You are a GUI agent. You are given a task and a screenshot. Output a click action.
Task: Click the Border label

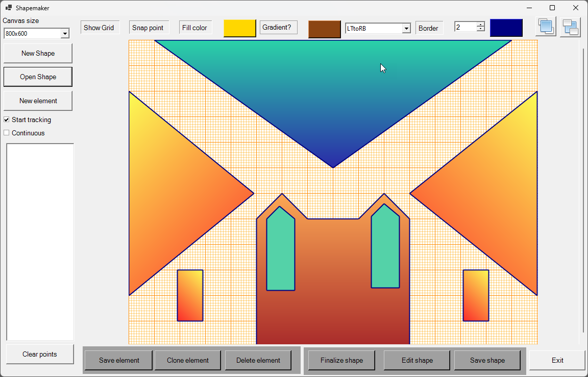click(x=429, y=28)
